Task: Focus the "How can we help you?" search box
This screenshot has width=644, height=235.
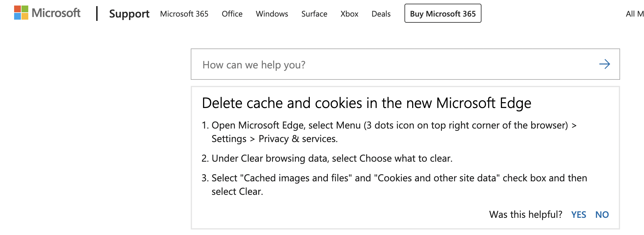Action: pyautogui.click(x=393, y=65)
